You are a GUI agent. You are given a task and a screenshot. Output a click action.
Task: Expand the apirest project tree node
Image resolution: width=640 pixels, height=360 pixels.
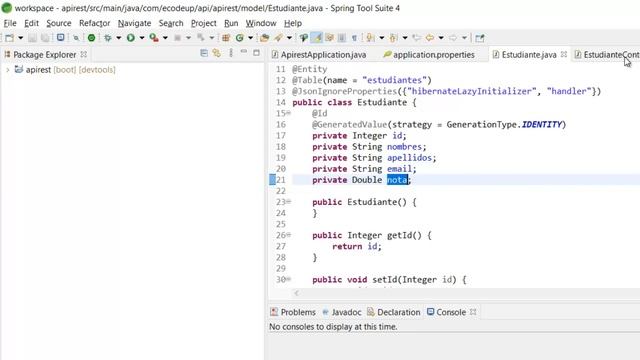pyautogui.click(x=7, y=70)
